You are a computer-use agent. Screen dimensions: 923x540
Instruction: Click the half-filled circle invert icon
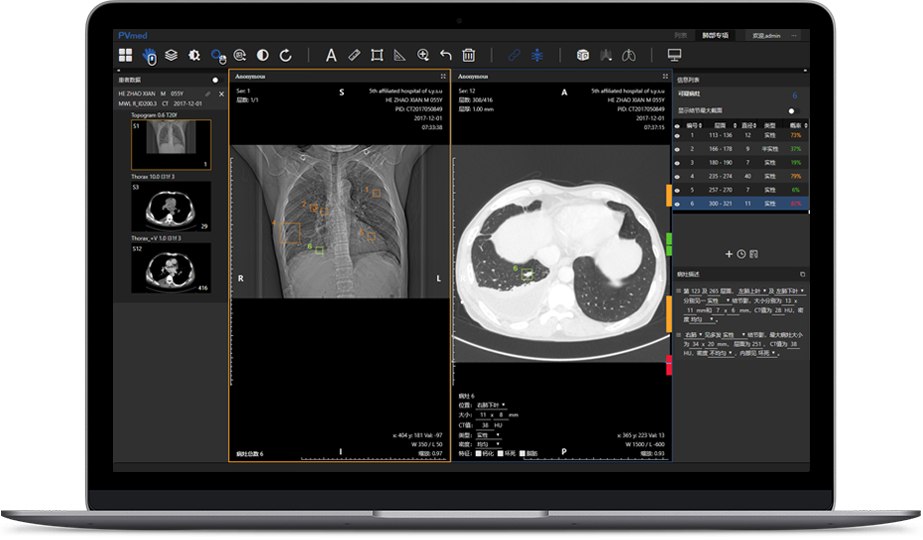[263, 55]
